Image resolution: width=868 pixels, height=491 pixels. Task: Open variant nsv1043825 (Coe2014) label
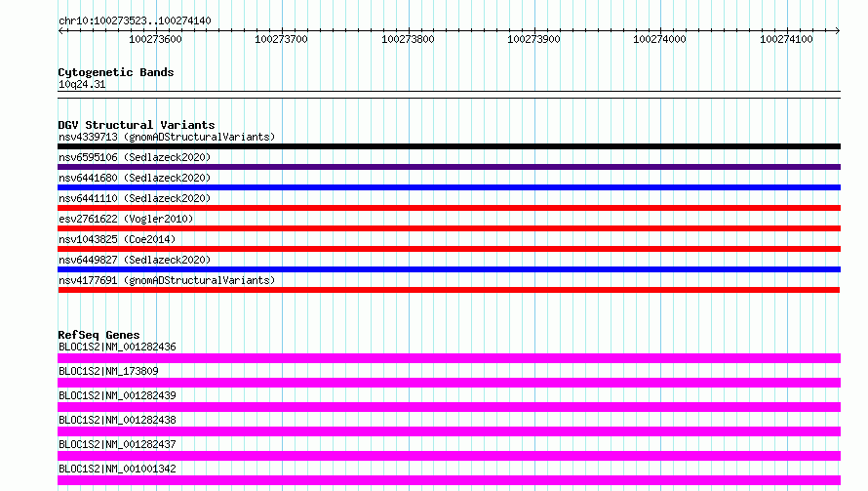(117, 239)
